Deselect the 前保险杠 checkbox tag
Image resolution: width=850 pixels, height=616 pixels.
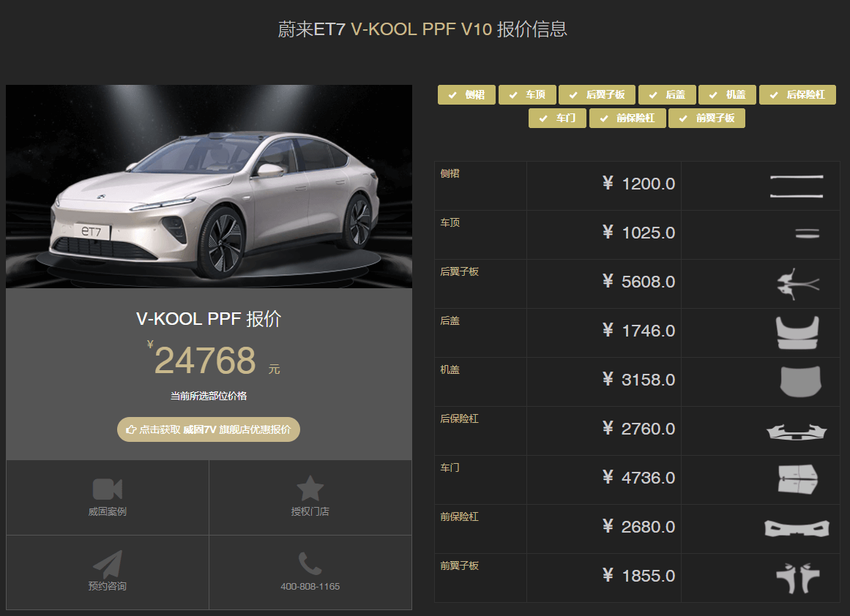point(627,119)
